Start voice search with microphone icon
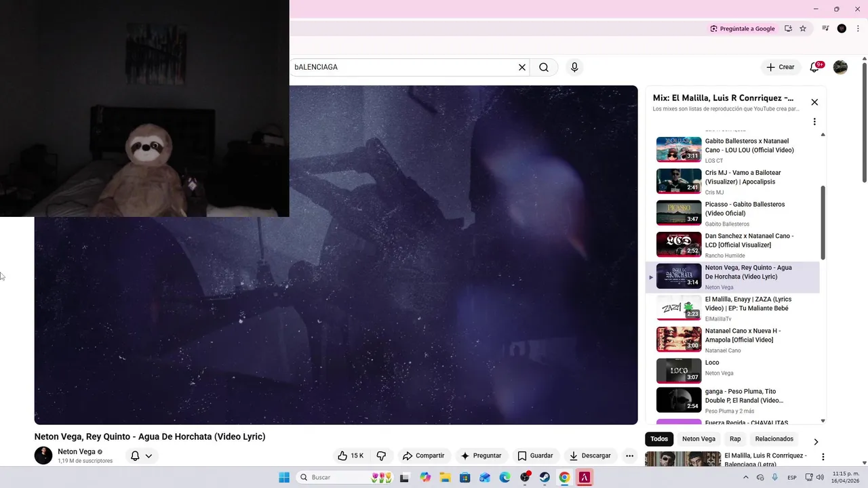Screen dimensions: 868x488 point(574,67)
